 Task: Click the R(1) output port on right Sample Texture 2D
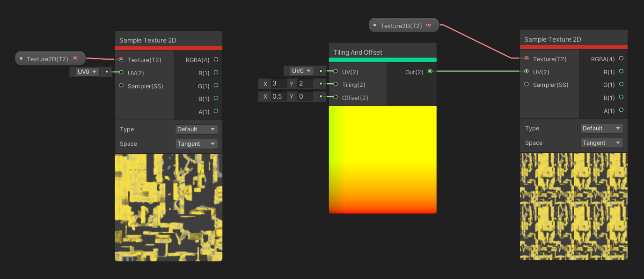coord(621,72)
